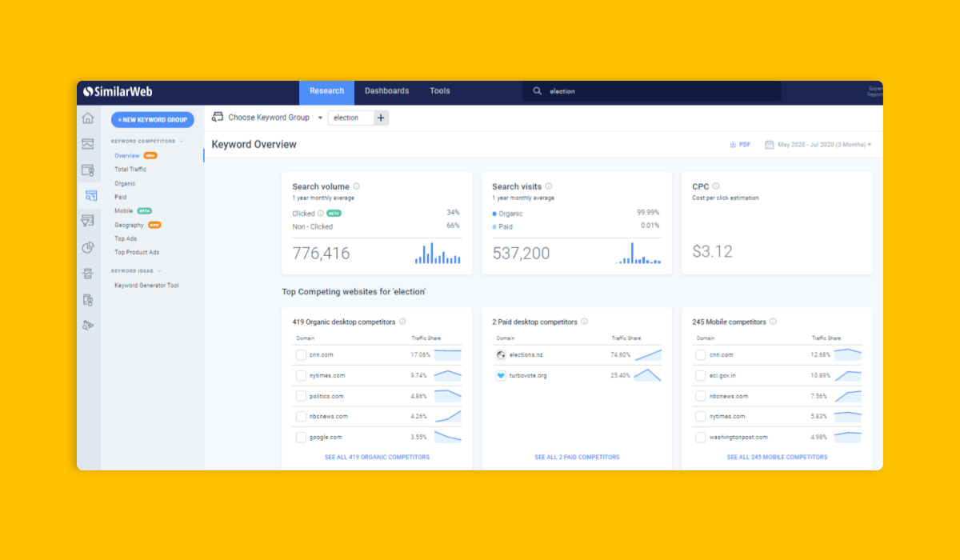Click the home icon in left sidebar
This screenshot has height=560, width=960.
click(88, 118)
